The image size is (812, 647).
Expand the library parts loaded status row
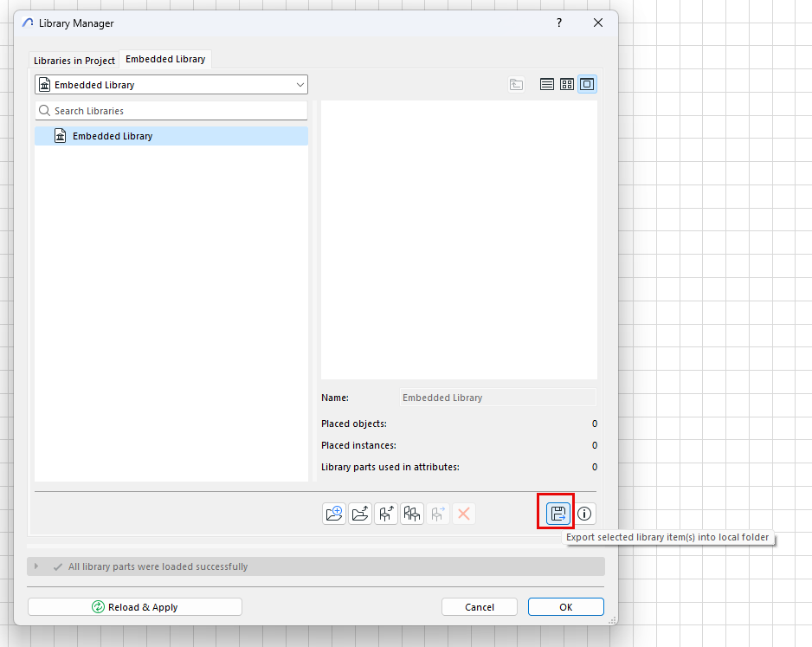(x=36, y=566)
